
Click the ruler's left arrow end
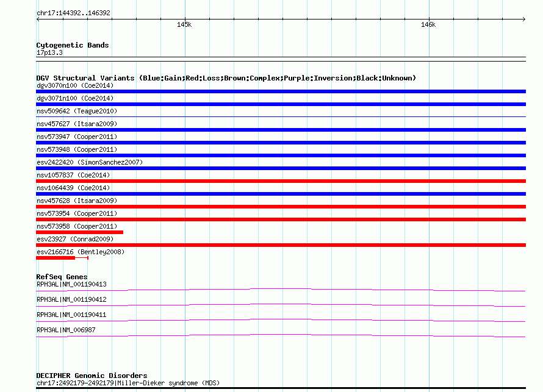coord(38,20)
